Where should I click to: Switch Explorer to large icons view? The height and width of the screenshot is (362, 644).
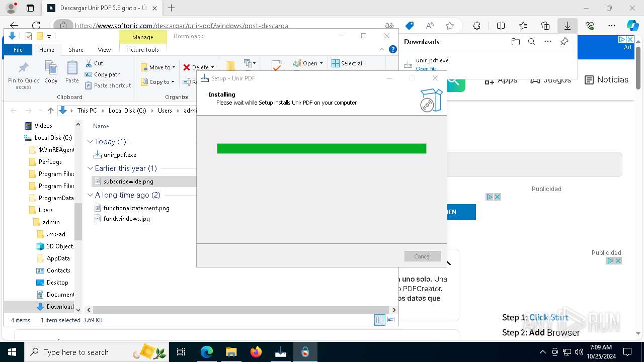391,320
